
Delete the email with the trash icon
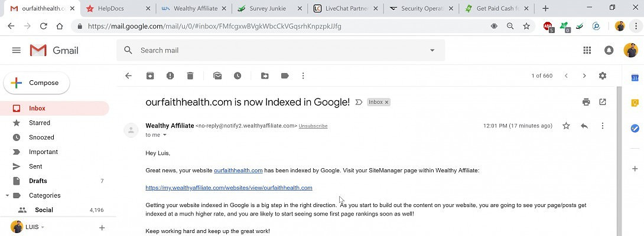[190, 76]
